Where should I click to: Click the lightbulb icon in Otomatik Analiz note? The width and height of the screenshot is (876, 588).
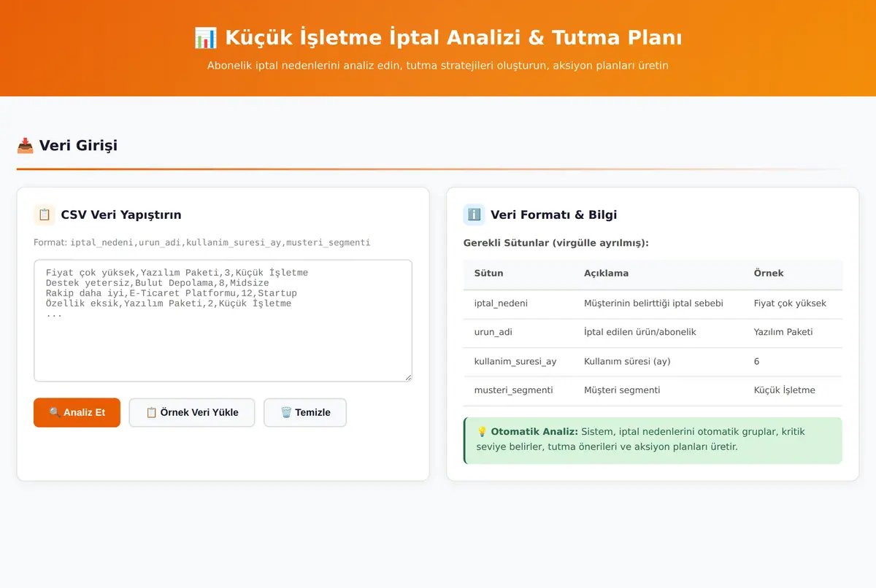point(482,432)
